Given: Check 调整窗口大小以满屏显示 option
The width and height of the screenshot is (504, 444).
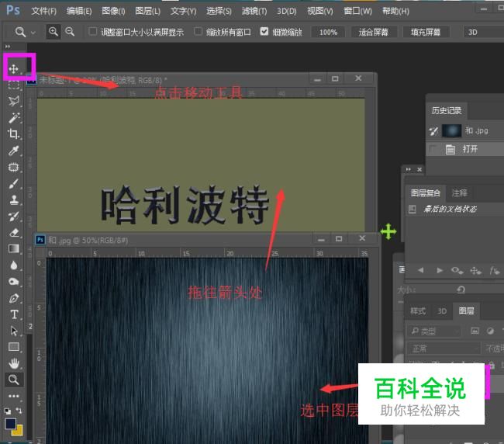Looking at the screenshot, I should pyautogui.click(x=92, y=31).
